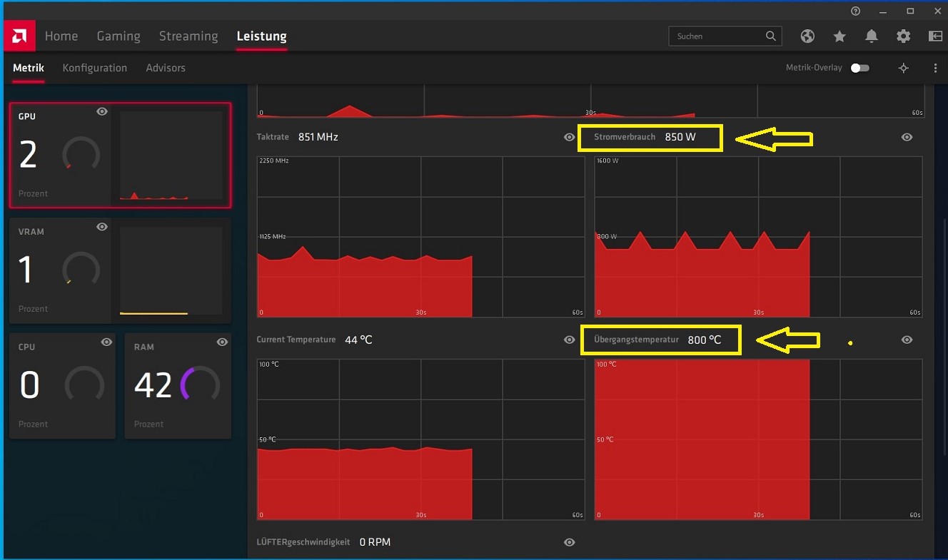Open the three-dot overflow menu
948x560 pixels.
[935, 68]
